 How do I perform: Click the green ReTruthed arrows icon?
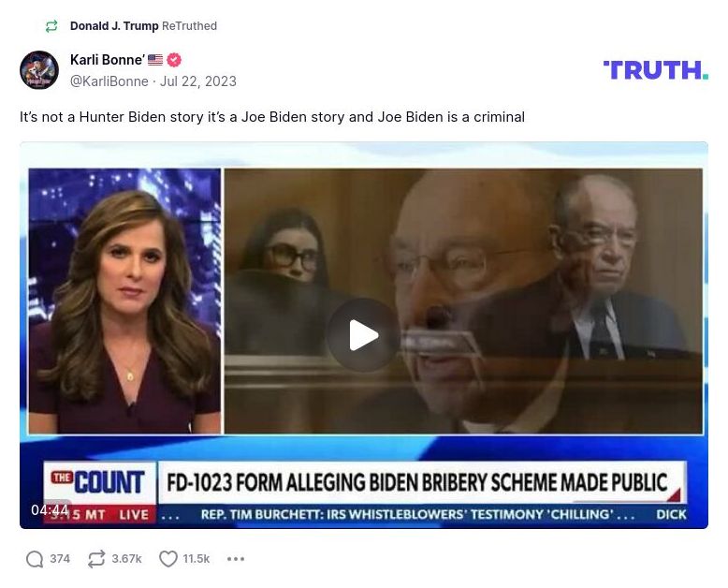51,26
